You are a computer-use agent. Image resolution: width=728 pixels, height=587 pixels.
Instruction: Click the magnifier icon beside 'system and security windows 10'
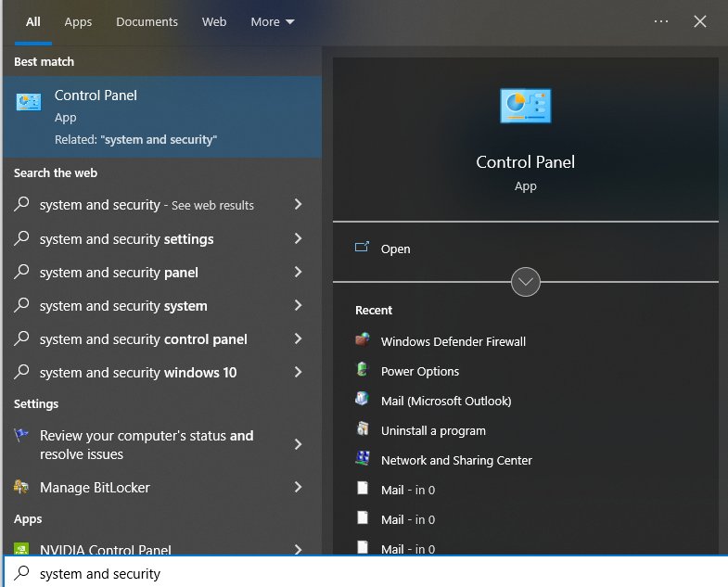coord(21,372)
